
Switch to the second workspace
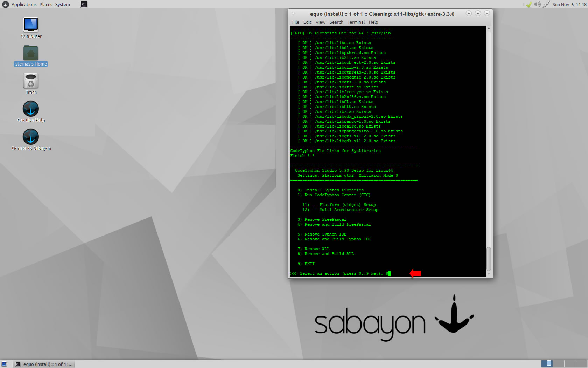[x=558, y=364]
